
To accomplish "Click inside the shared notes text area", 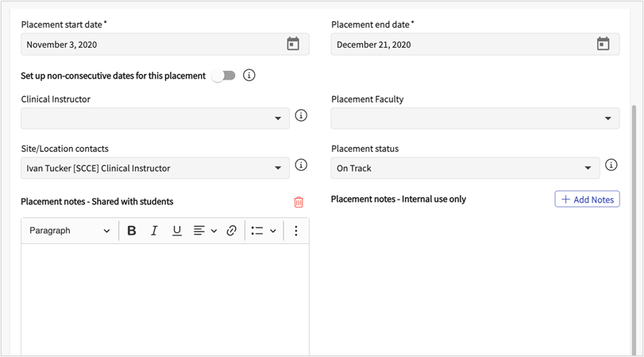I will (x=164, y=298).
